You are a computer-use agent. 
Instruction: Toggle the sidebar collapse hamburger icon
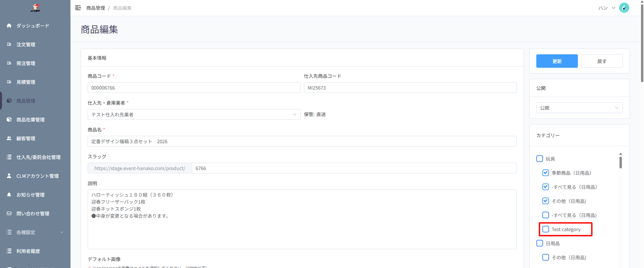point(78,8)
